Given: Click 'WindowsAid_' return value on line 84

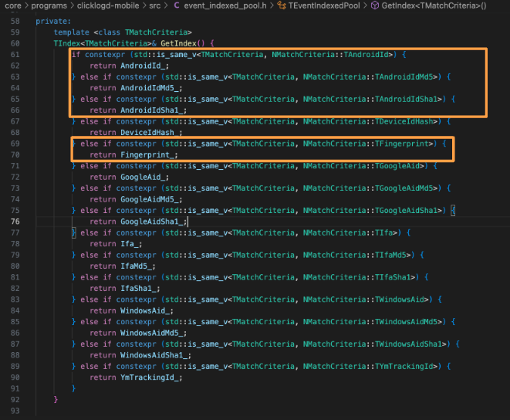Looking at the screenshot, I should (x=145, y=310).
